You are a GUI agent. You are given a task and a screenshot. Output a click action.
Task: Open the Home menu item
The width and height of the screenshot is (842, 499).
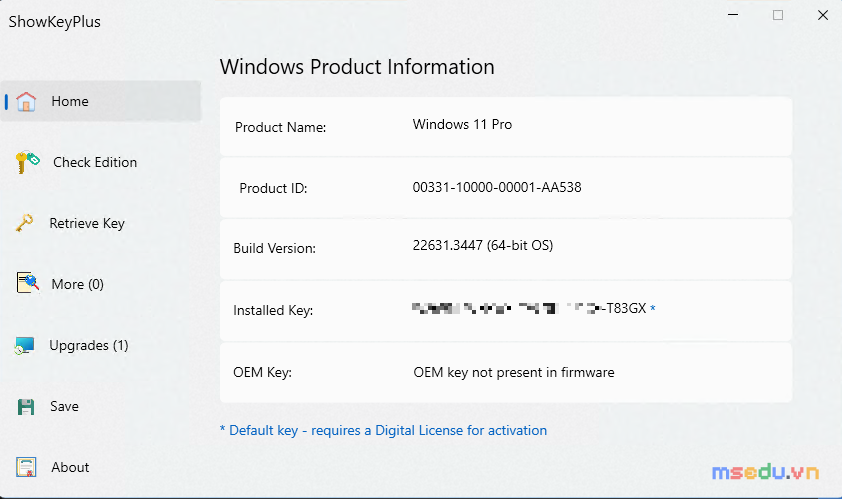[101, 102]
